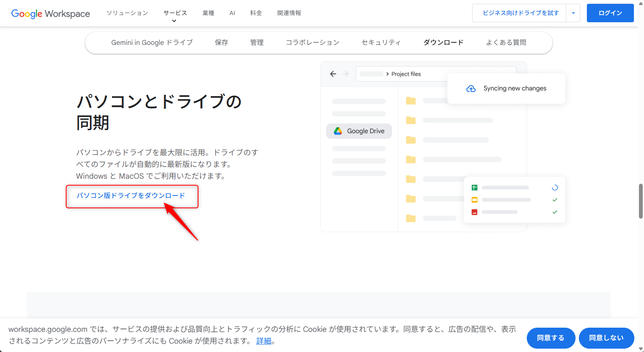Image resolution: width=644 pixels, height=352 pixels.
Task: Jump to よくある質問 section
Action: pos(506,42)
